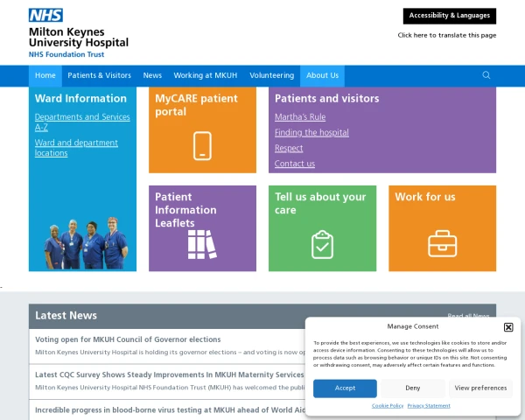Open Finding the hospital link
The image size is (525, 420).
tap(311, 133)
